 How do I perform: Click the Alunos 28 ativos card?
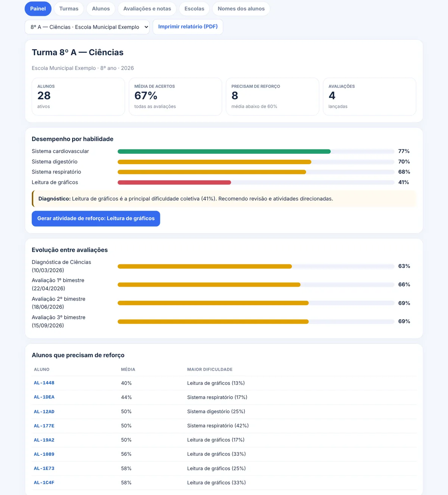(x=78, y=97)
